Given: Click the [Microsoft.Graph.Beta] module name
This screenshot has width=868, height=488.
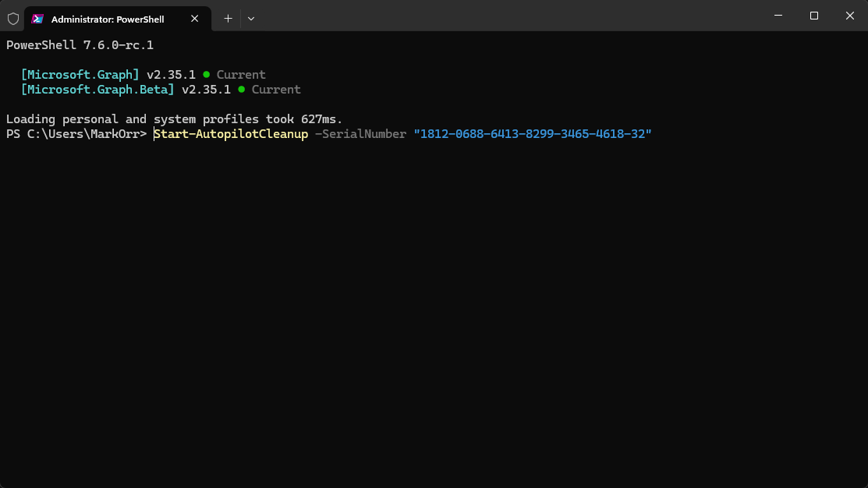Looking at the screenshot, I should (x=97, y=90).
